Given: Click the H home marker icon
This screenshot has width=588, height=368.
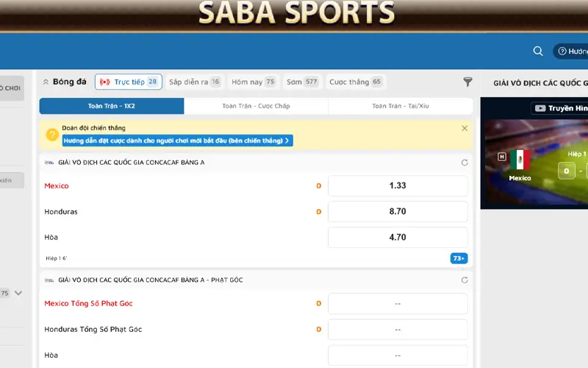Looking at the screenshot, I should [x=502, y=157].
